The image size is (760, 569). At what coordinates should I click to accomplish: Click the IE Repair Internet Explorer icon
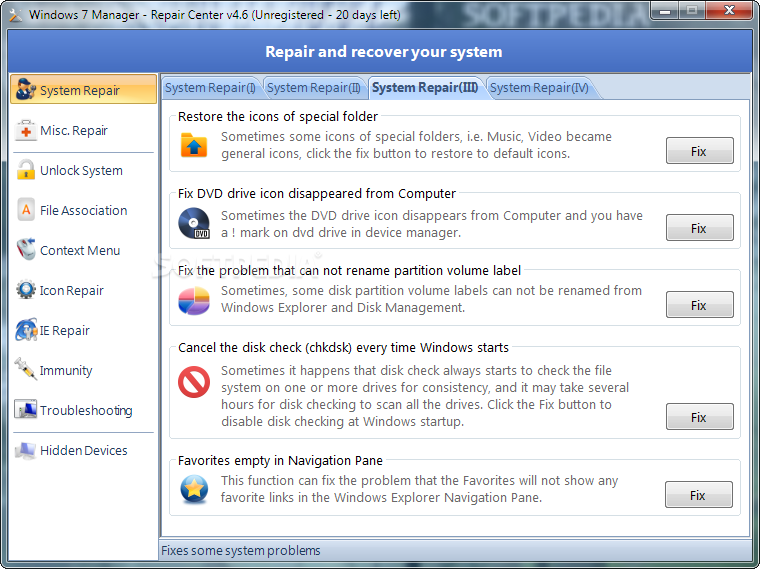[26, 330]
